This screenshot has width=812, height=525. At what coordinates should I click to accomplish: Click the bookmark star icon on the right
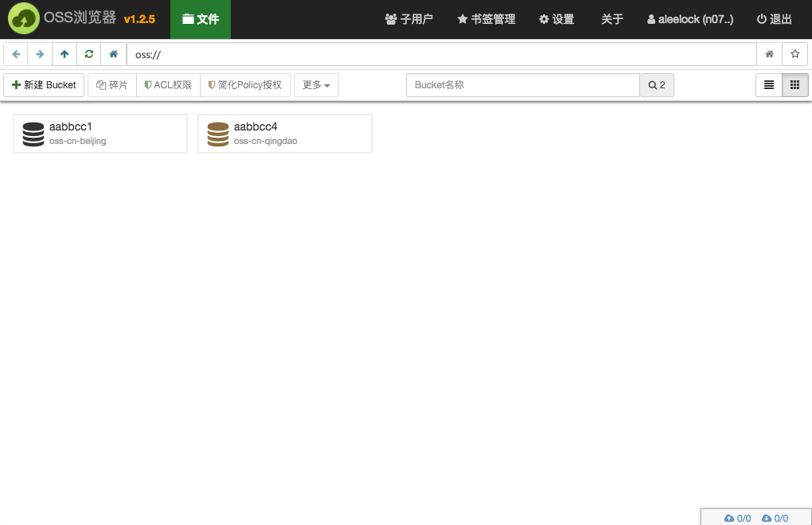click(x=794, y=53)
